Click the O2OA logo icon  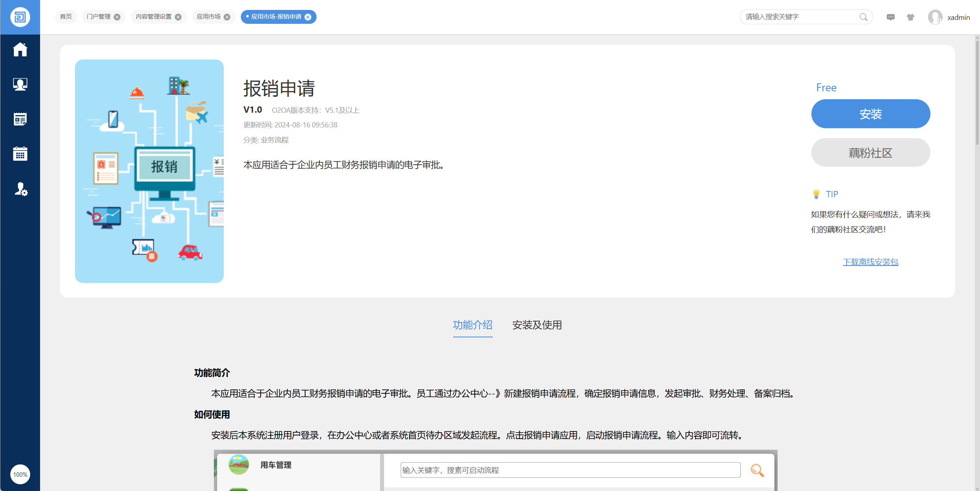click(20, 17)
